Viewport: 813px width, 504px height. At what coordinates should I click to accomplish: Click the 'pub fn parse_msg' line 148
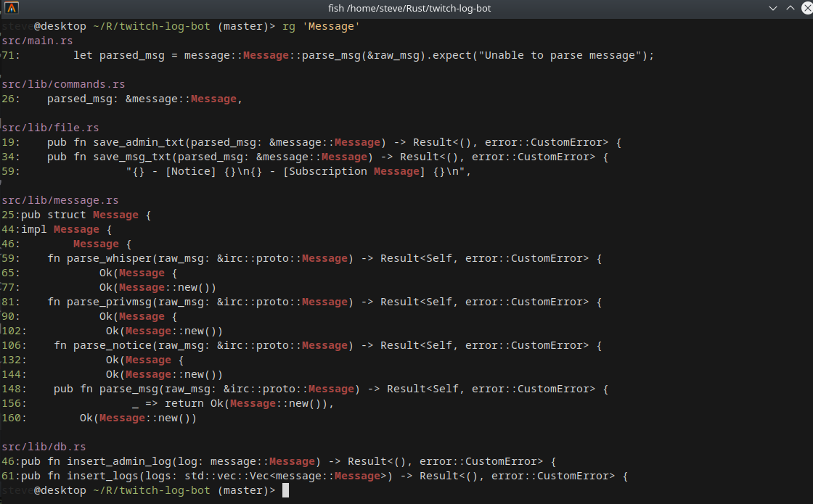tap(305, 389)
